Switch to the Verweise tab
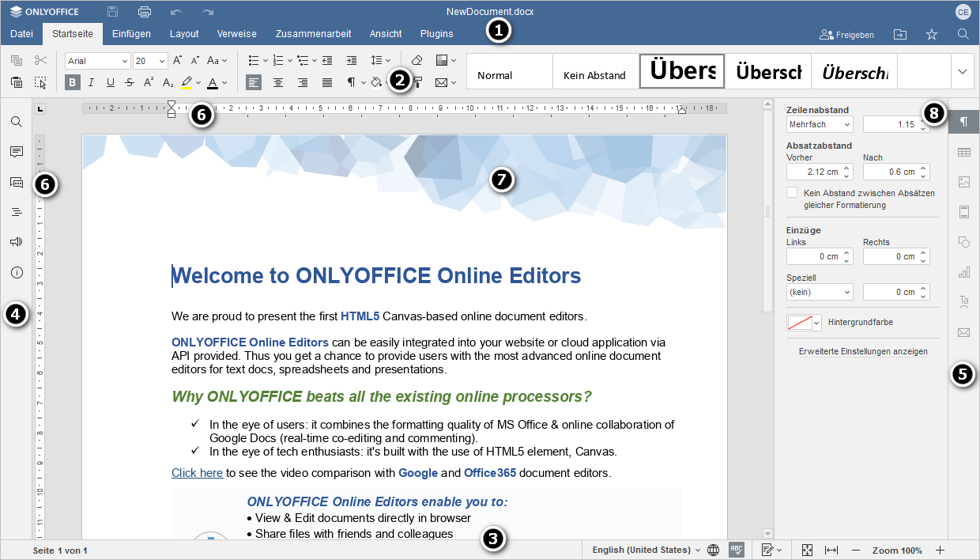Viewport: 980px width, 560px height. [x=237, y=34]
